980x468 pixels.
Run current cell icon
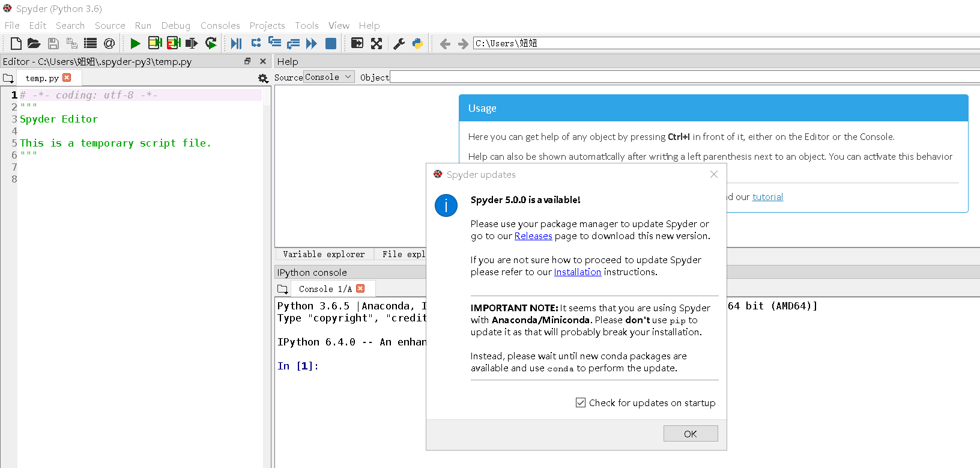(x=155, y=43)
